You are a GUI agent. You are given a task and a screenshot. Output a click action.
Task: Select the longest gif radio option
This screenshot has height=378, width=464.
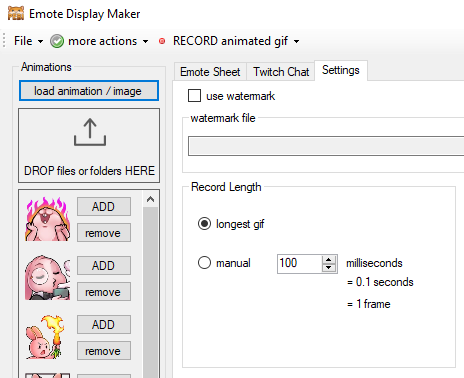(204, 224)
